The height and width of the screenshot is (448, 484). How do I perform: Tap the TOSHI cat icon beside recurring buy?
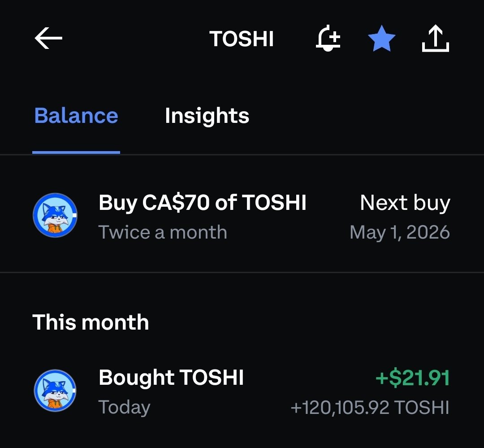tap(55, 216)
